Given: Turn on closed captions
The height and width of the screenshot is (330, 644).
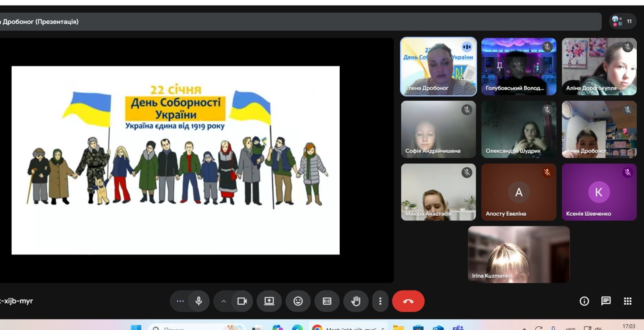Looking at the screenshot, I should coord(327,301).
